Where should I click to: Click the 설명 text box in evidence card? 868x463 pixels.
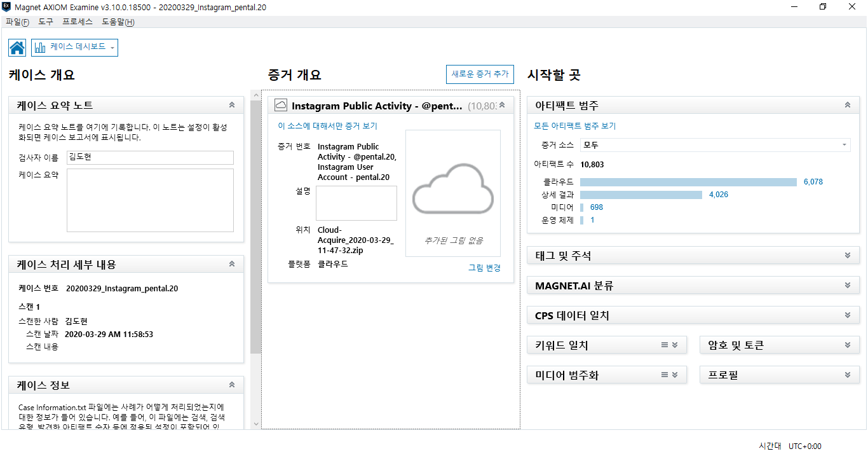coord(356,203)
